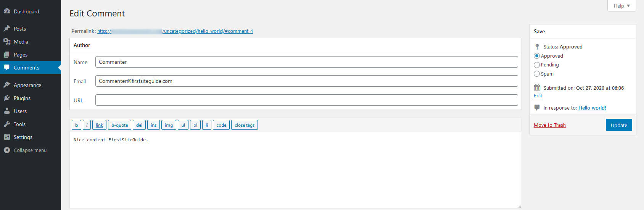This screenshot has height=210, width=644.
Task: Click the code quicktag button
Action: click(x=221, y=125)
